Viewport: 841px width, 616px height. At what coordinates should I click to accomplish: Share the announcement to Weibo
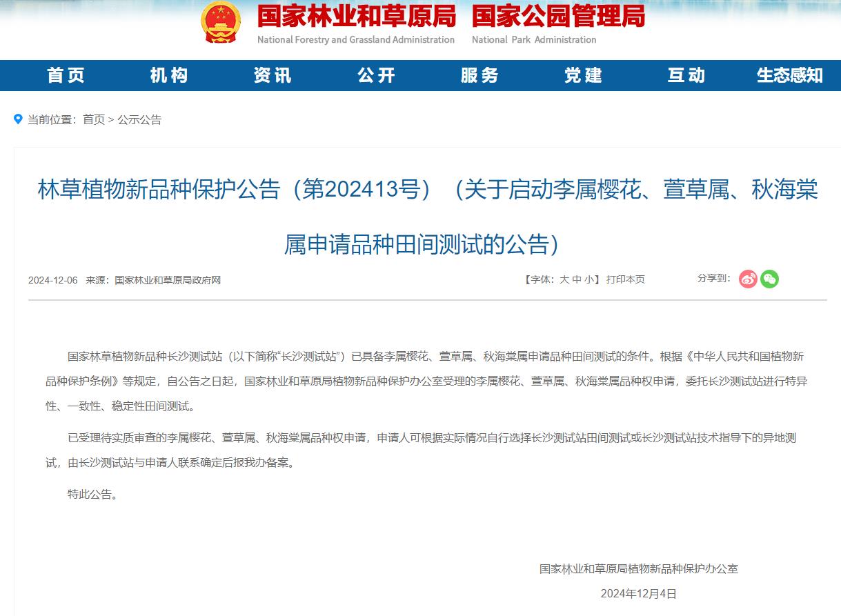pyautogui.click(x=748, y=279)
